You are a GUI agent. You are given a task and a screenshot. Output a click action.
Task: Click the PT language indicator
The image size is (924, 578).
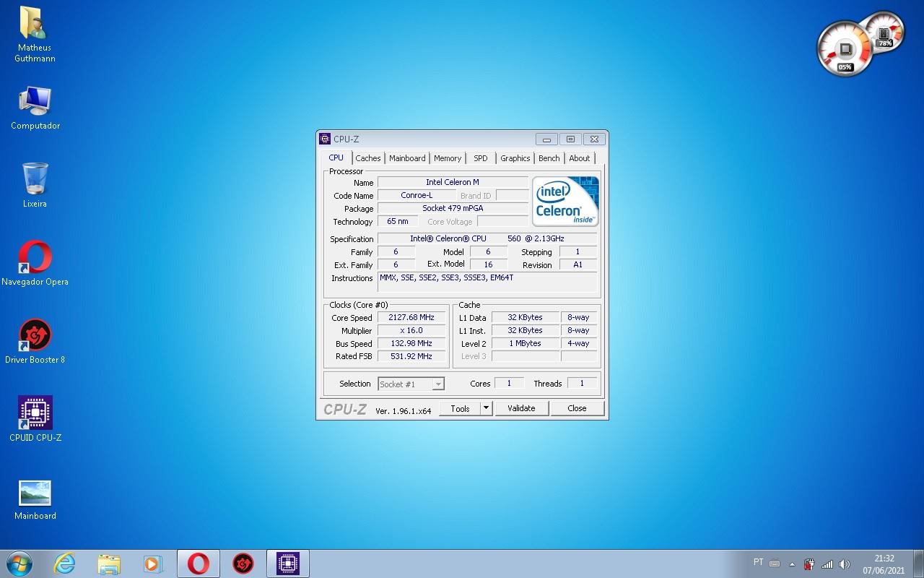coord(758,562)
